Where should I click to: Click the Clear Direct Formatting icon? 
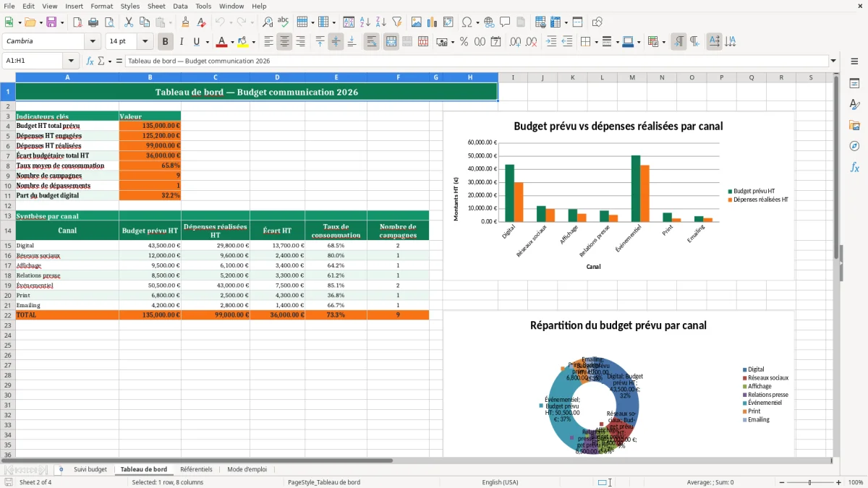(x=201, y=22)
